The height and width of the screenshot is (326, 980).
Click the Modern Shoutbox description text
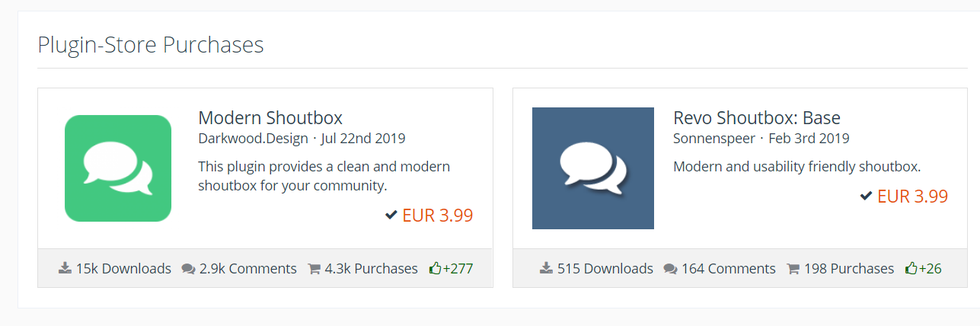click(x=324, y=175)
